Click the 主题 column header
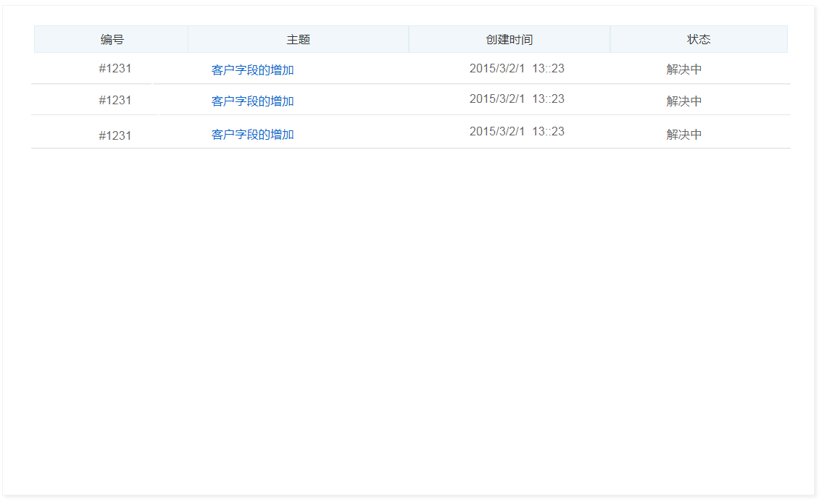 [x=299, y=39]
